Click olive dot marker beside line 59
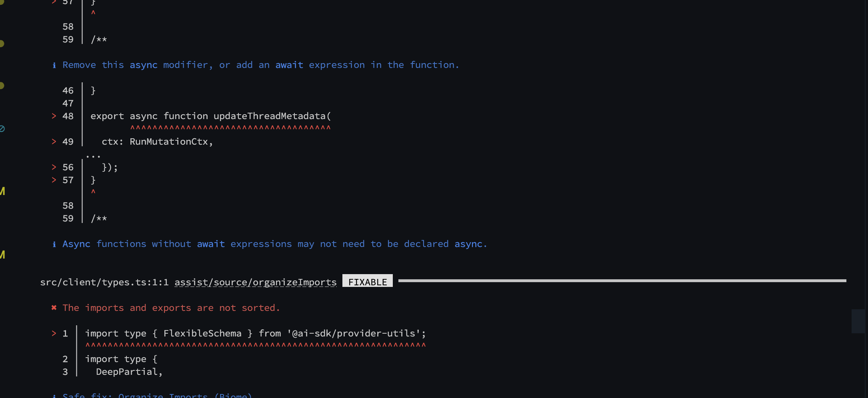The image size is (868, 398). pyautogui.click(x=2, y=44)
